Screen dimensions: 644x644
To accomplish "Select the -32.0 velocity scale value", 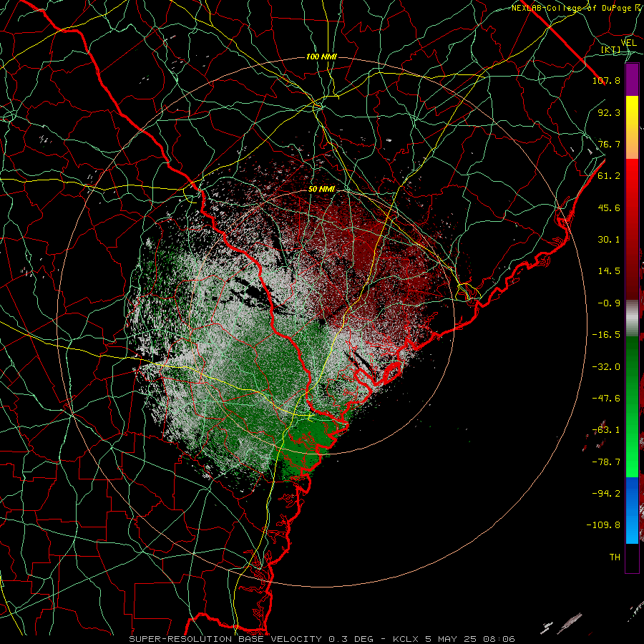I will (x=606, y=367).
